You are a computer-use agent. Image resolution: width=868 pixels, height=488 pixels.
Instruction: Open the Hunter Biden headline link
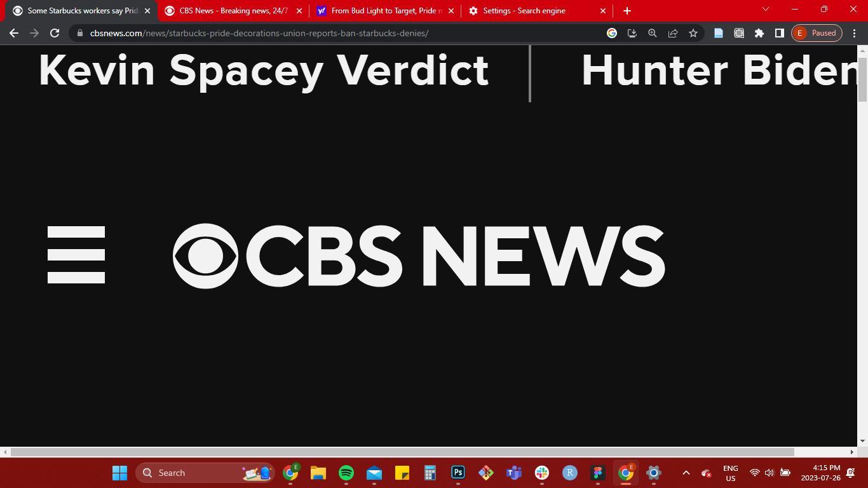pos(719,71)
